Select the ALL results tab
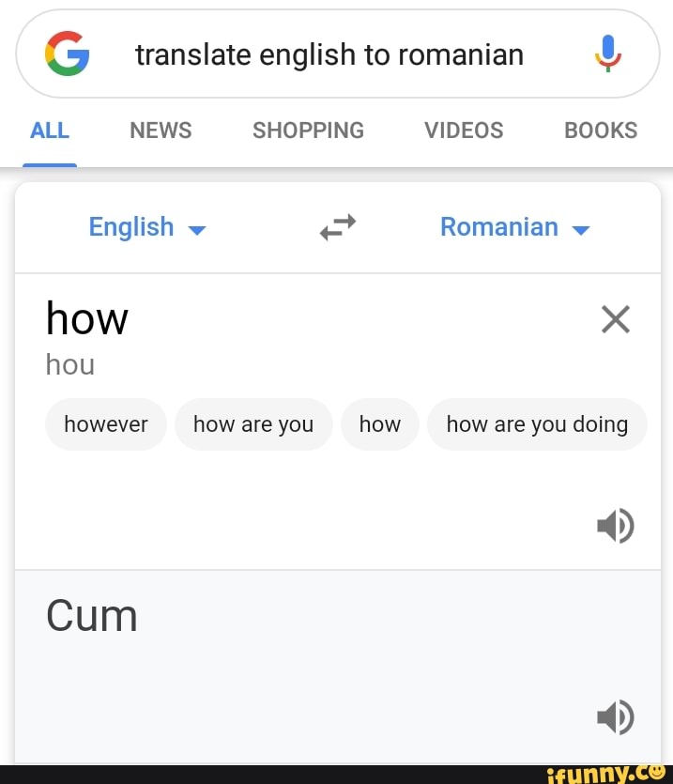Image resolution: width=673 pixels, height=784 pixels. coord(49,131)
